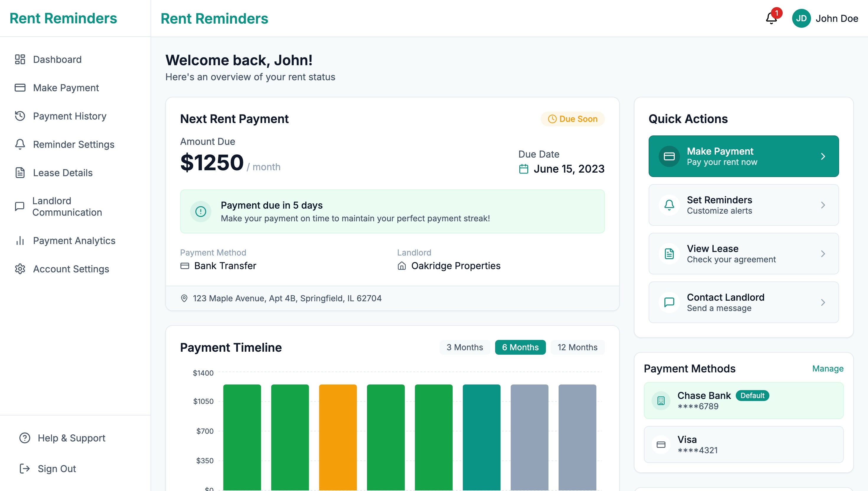This screenshot has width=868, height=491.
Task: Click the orange bar in Payment Timeline
Action: (x=338, y=437)
